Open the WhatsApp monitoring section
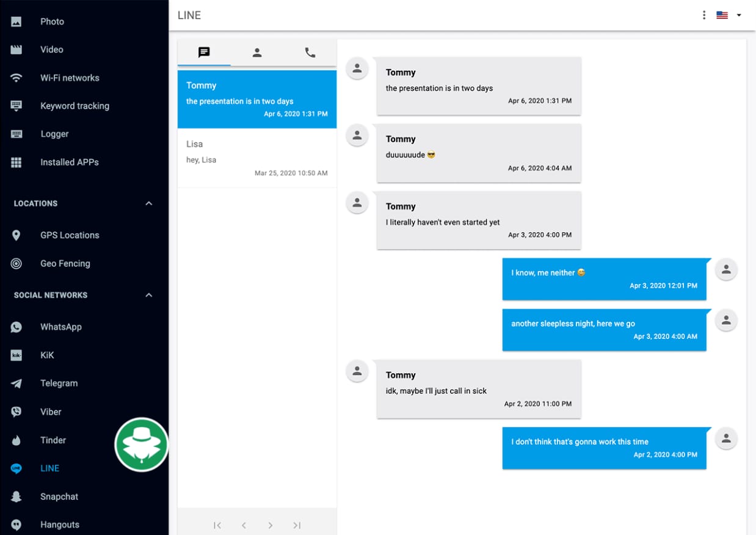Screen dimensions: 756x535 [16, 327]
